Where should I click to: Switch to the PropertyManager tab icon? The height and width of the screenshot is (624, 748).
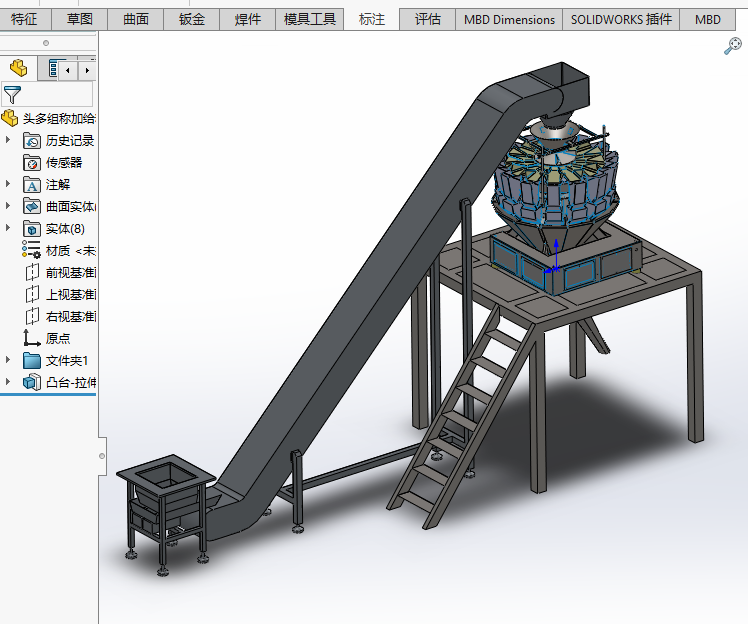pyautogui.click(x=50, y=69)
